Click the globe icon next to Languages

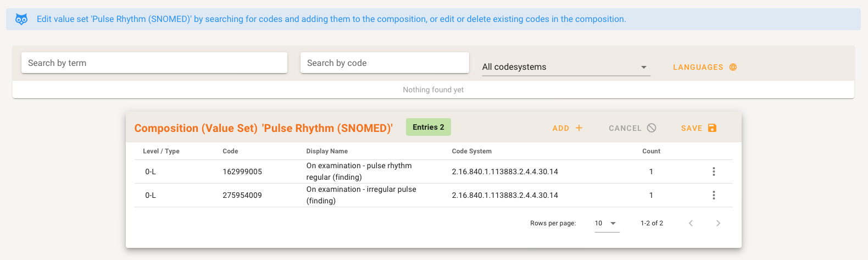click(733, 67)
